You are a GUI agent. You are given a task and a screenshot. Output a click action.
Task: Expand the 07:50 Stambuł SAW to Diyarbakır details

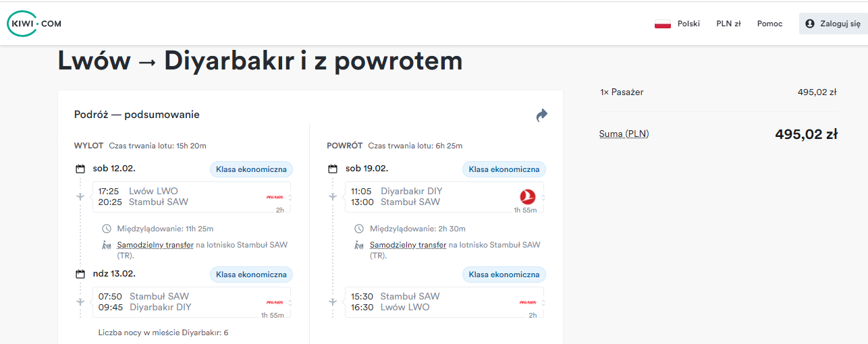point(192,302)
